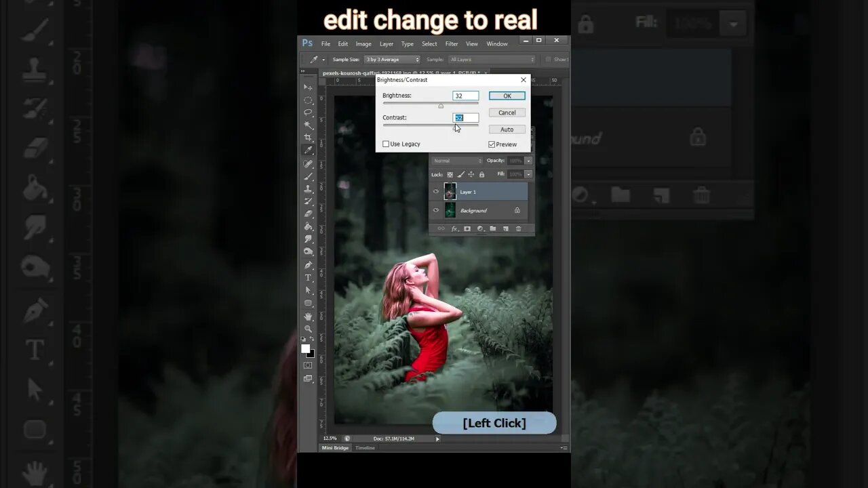Select the Zoom tool

click(308, 328)
